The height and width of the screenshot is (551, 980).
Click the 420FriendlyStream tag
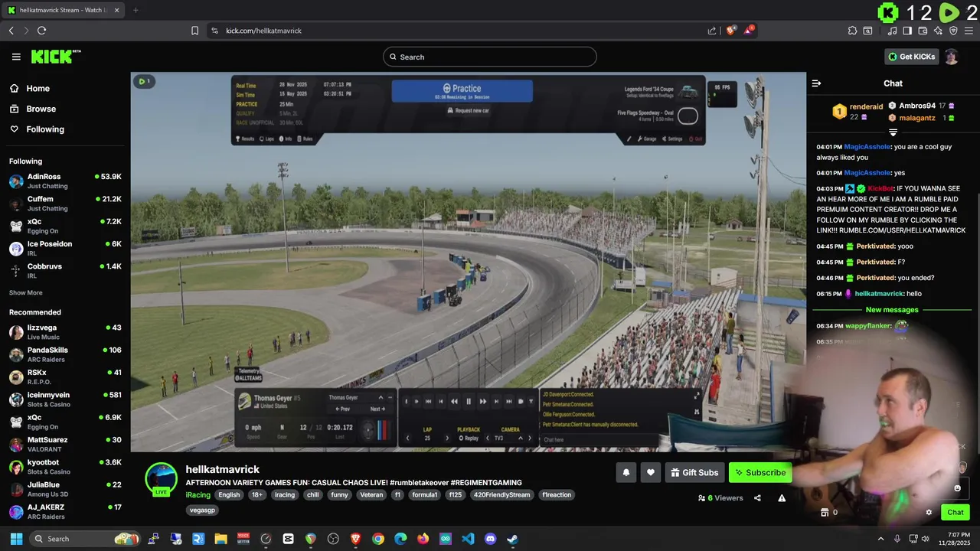[x=503, y=495]
